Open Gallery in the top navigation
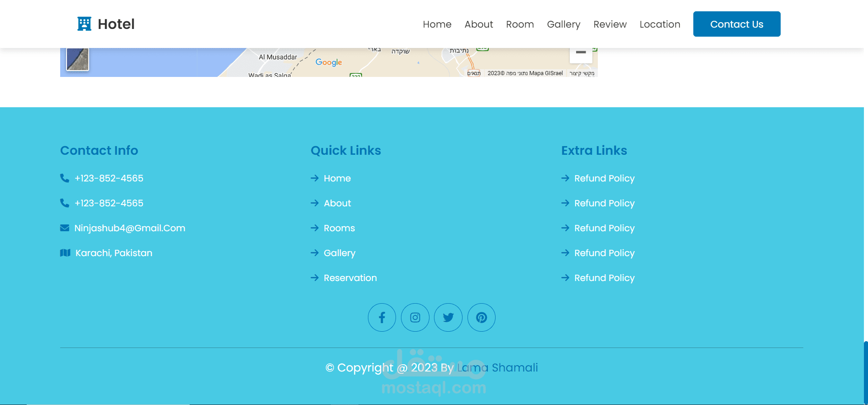Screen dimensions: 868x405 click(x=563, y=24)
